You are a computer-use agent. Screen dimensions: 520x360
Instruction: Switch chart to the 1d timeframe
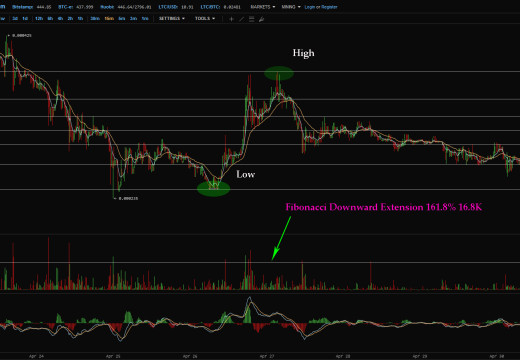click(25, 18)
